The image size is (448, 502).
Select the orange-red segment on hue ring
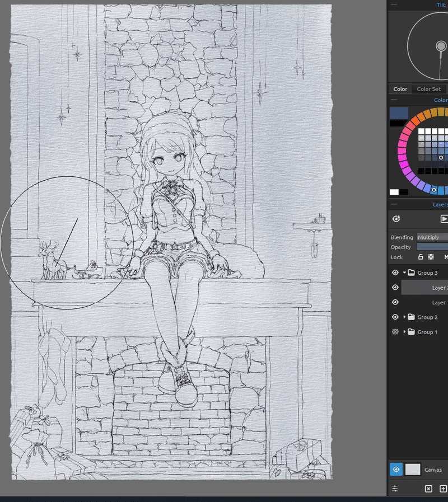coord(417,121)
